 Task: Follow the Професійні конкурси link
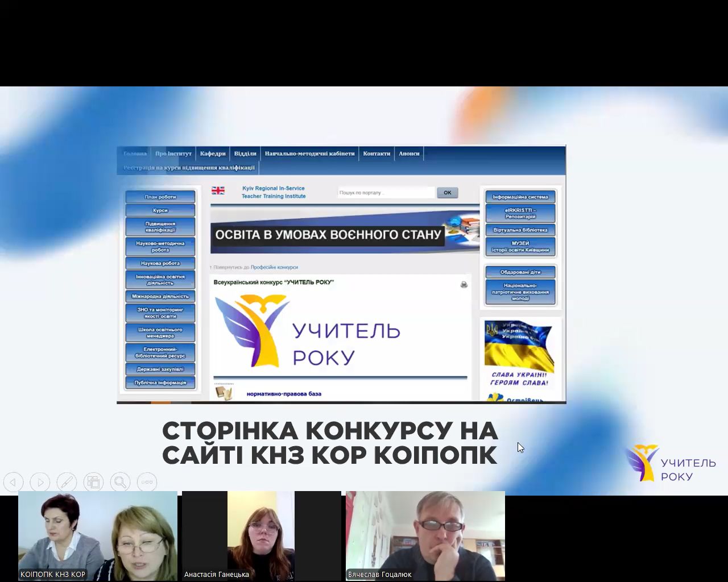(x=274, y=267)
